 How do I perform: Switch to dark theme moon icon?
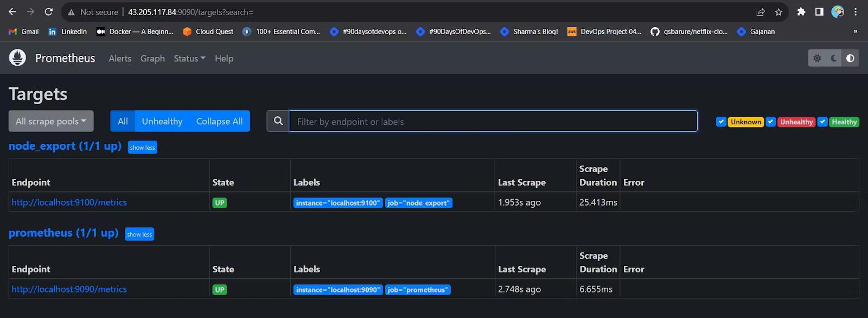tap(834, 58)
